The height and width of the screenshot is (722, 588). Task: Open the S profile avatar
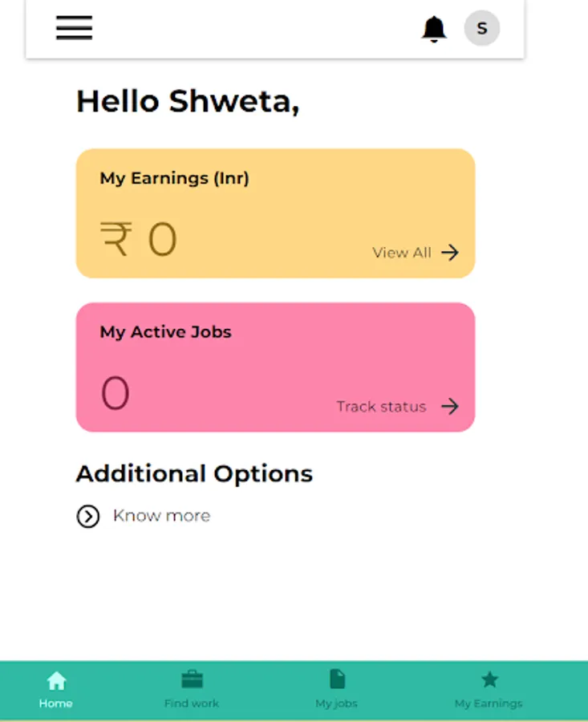(481, 29)
